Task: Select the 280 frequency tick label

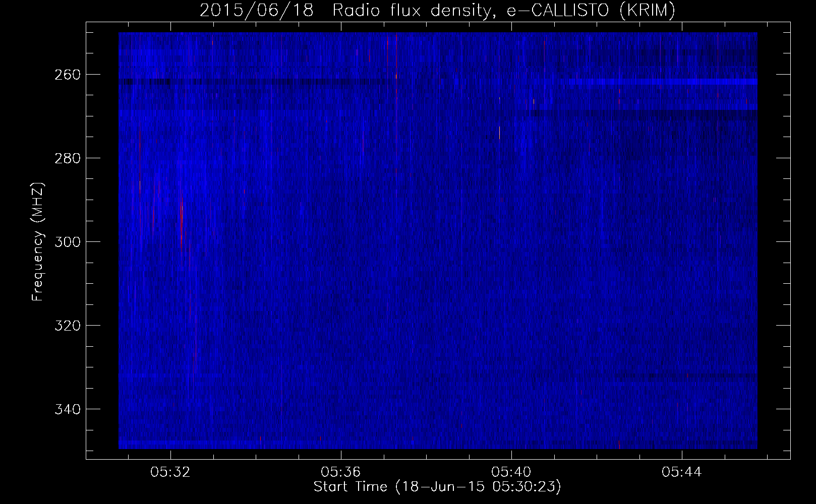Action: point(68,158)
